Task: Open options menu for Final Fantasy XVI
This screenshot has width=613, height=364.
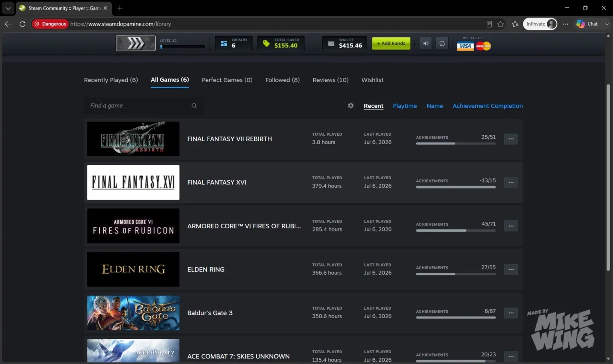Action: (511, 182)
